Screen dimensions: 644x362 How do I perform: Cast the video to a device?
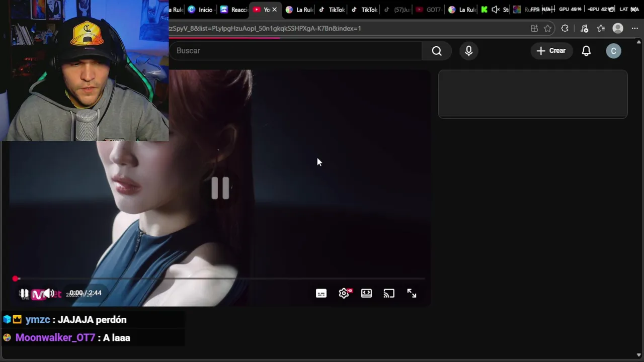(x=389, y=293)
